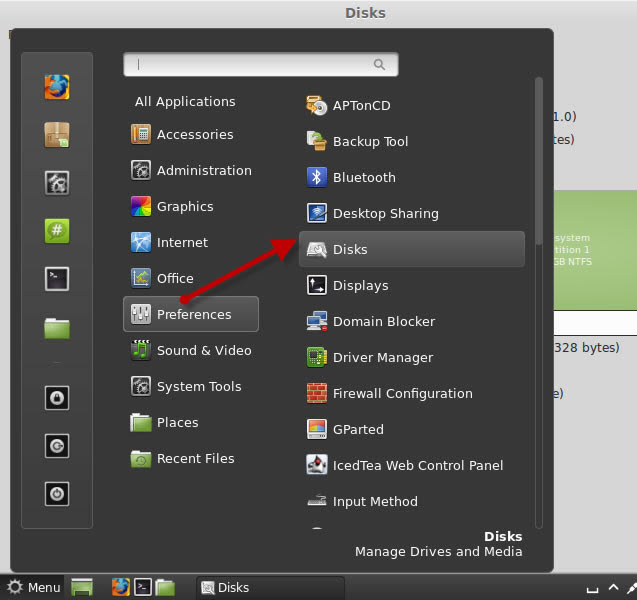Select the Administration category
Viewport: 637px width, 600px height.
(191, 170)
